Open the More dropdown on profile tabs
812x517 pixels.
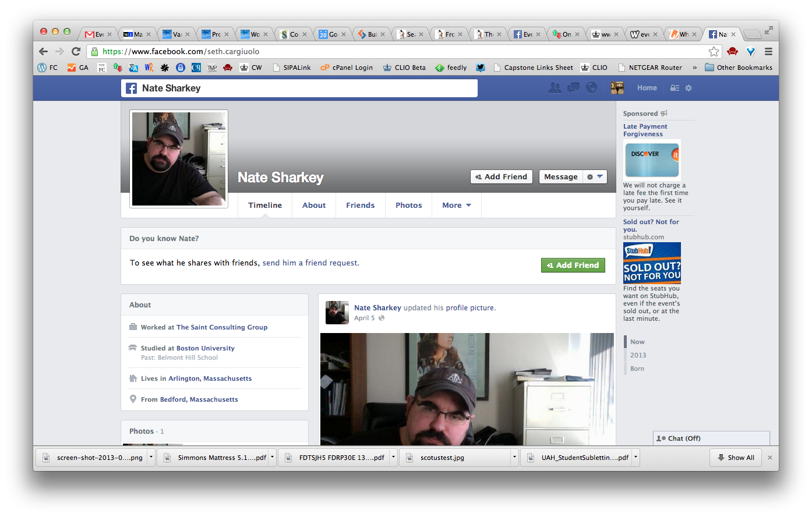tap(457, 206)
